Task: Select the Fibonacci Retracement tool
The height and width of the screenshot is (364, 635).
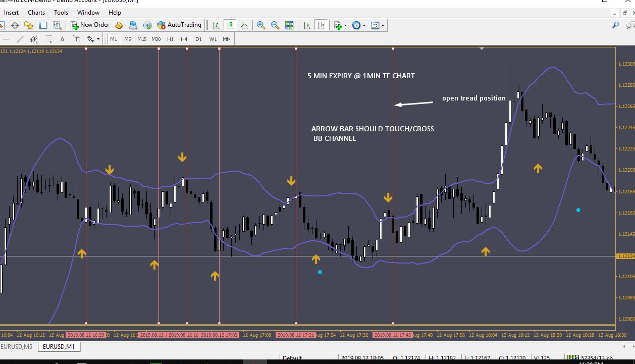Action: pos(48,39)
